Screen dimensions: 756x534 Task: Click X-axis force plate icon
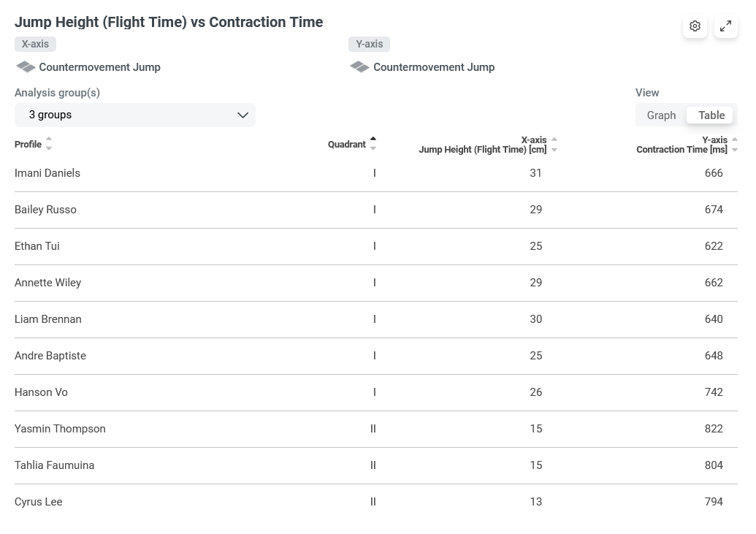click(x=26, y=67)
